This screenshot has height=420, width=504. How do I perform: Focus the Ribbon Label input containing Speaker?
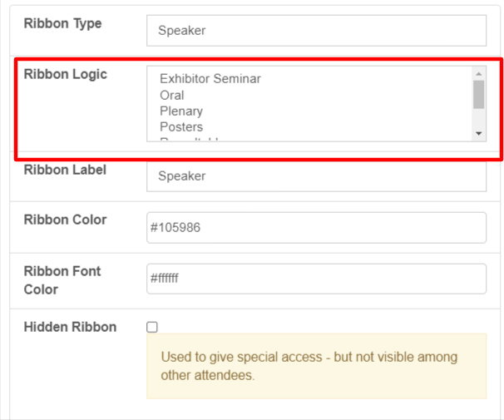point(316,176)
